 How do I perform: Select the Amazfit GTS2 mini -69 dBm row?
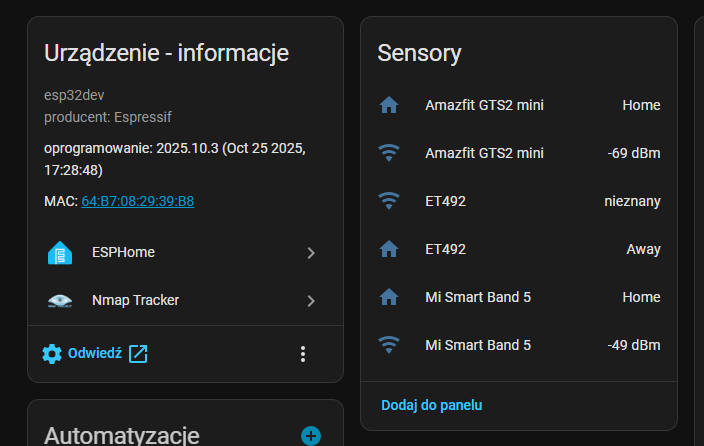click(x=518, y=153)
